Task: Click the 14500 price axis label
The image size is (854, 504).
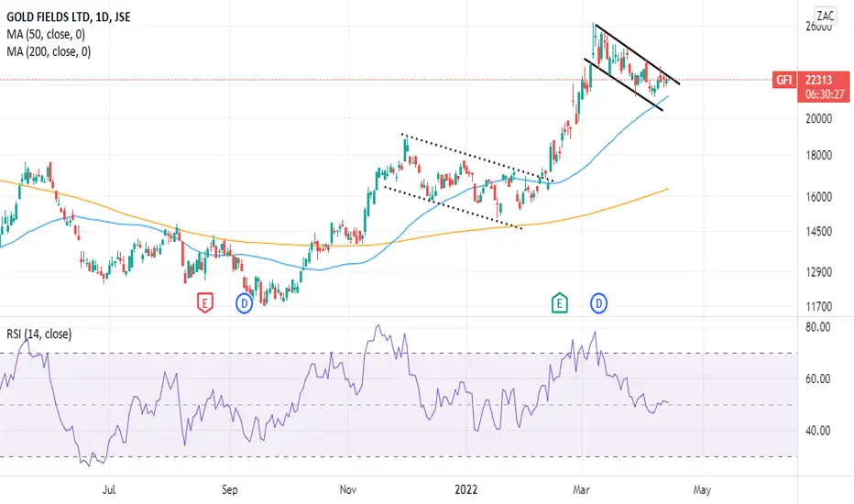Action: click(818, 232)
